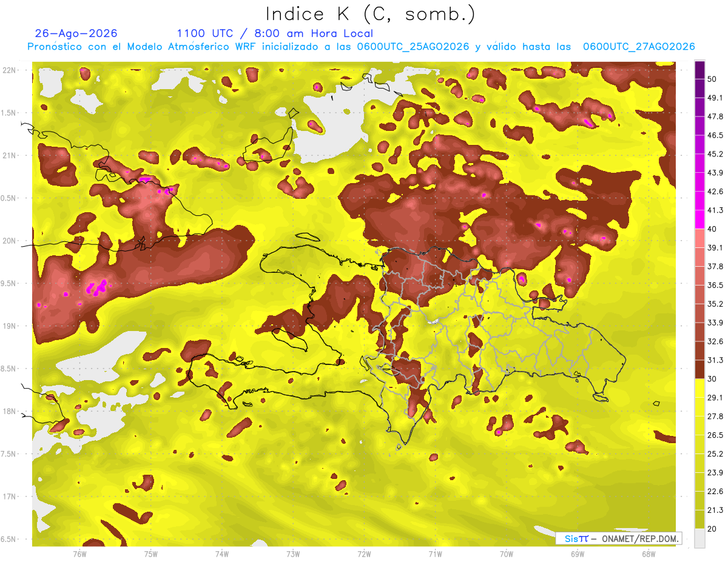Click the "SisTT - ONAMET/REP.DOM." label box
The image size is (728, 562).
coord(618,538)
